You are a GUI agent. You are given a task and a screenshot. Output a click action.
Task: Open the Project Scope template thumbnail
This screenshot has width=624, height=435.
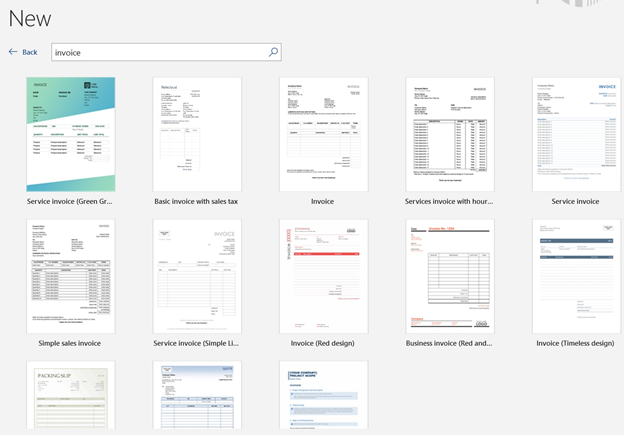click(324, 395)
